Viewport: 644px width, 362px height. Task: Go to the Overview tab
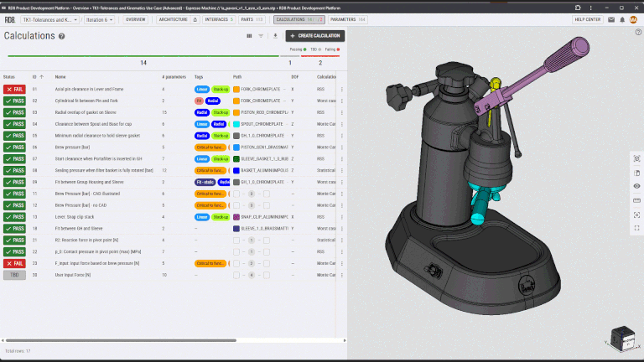(x=135, y=20)
